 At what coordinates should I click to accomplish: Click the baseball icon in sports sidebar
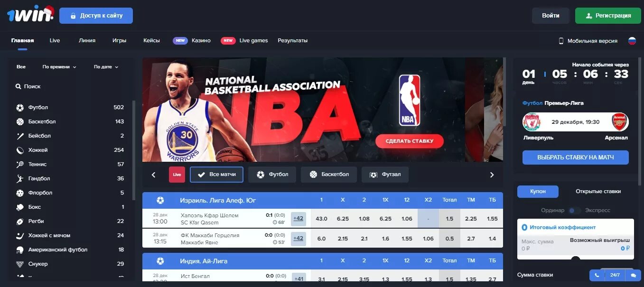[20, 136]
